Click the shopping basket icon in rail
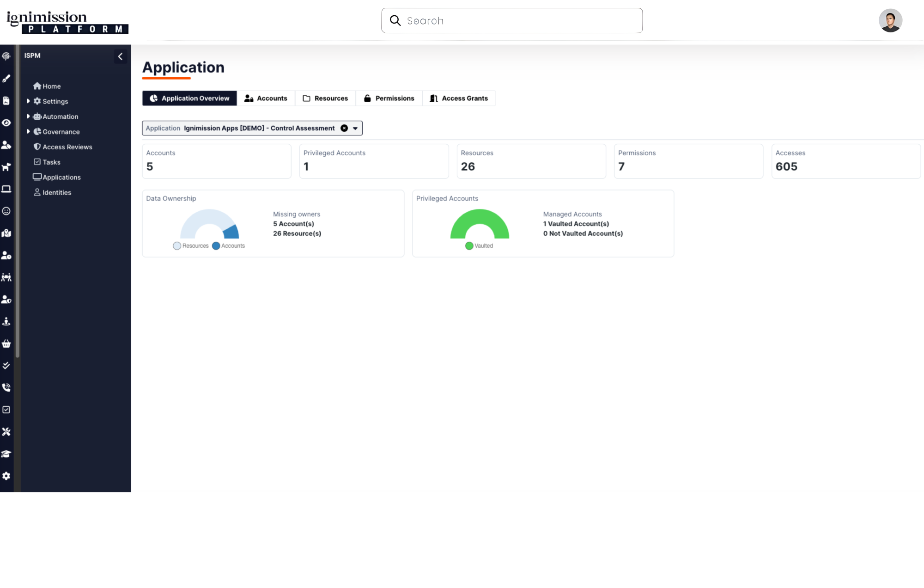The width and height of the screenshot is (924, 588). (6, 343)
